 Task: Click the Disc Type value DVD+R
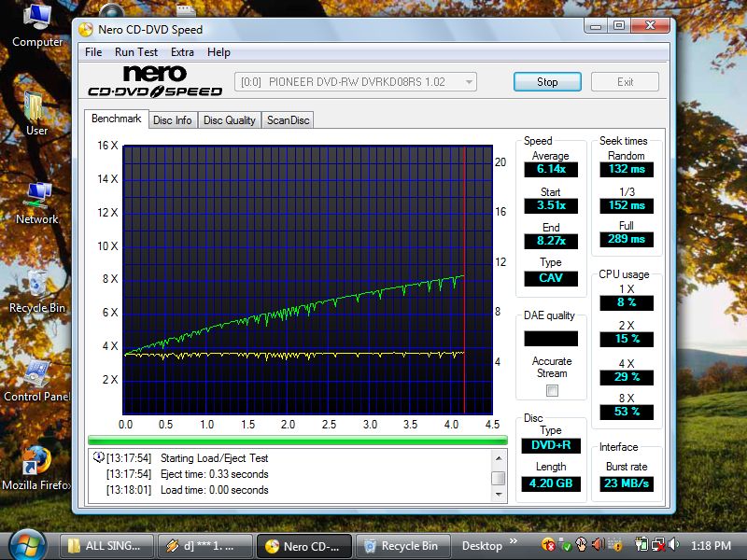[x=551, y=445]
